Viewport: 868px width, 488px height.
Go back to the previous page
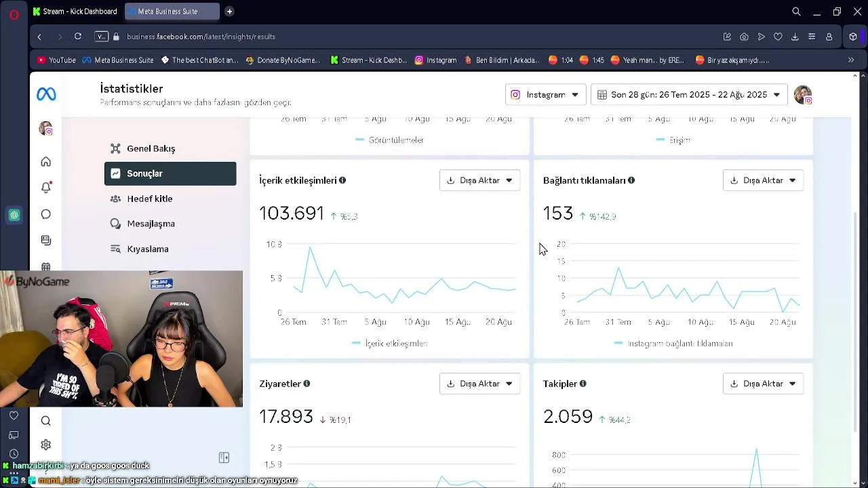point(39,37)
